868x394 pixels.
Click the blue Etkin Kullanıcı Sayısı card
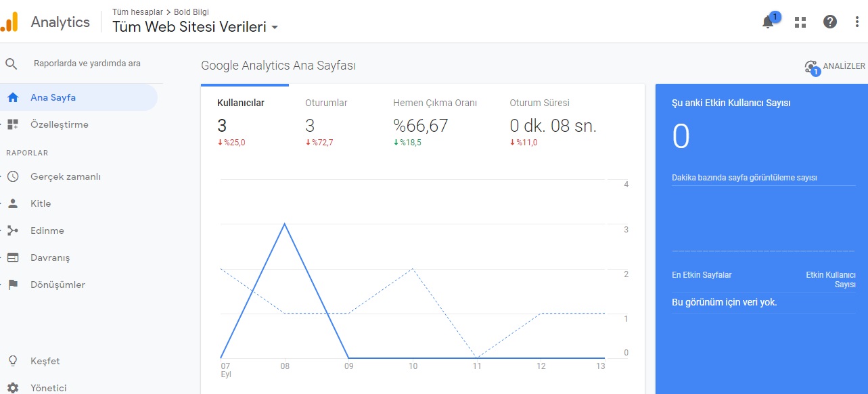762,239
